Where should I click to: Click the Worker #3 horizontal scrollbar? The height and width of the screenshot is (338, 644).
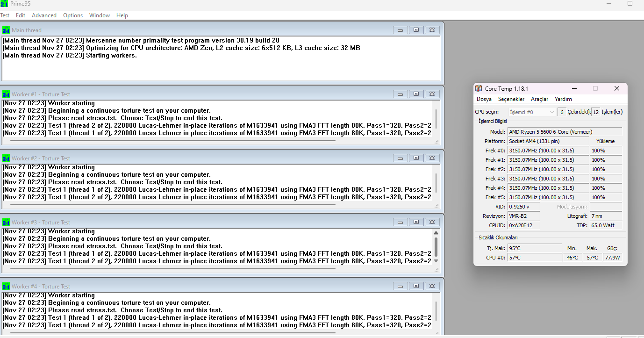coord(172,268)
